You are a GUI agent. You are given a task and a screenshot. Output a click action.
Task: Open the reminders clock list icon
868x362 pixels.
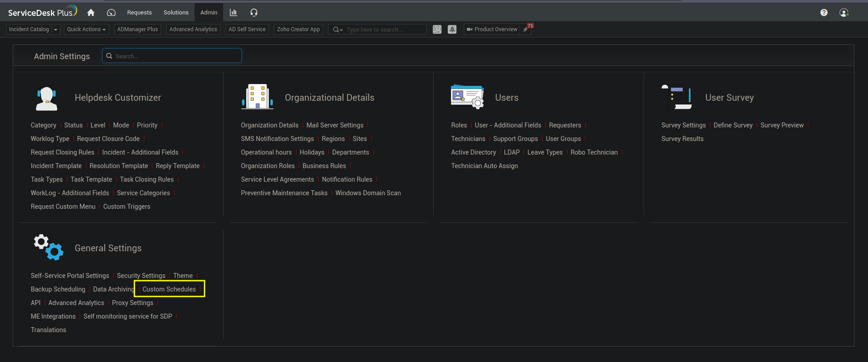click(x=437, y=29)
